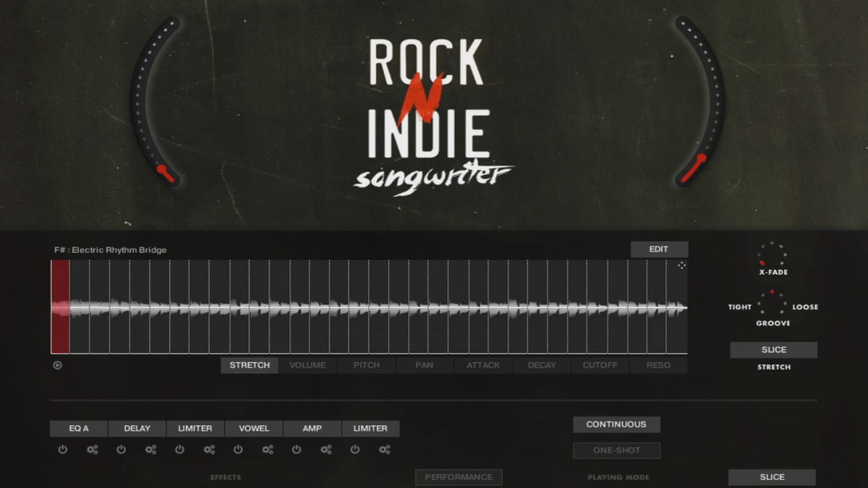The height and width of the screenshot is (488, 868).
Task: Click the X-FADE knob
Action: (x=772, y=255)
